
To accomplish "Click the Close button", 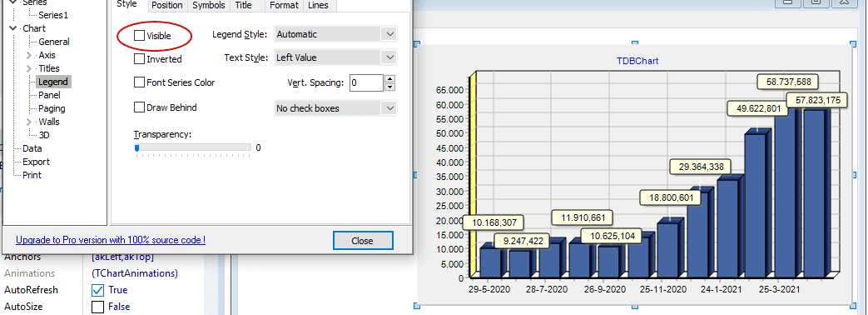I will (x=363, y=241).
